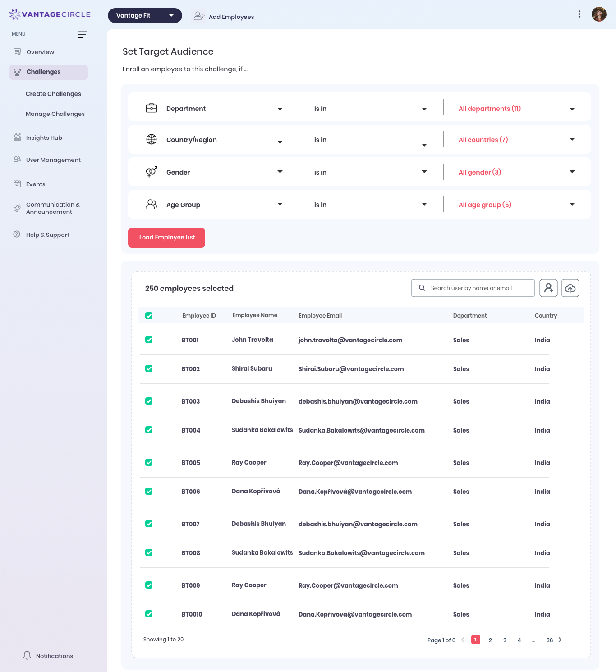
Task: Open the three-dot more options menu
Action: [x=579, y=14]
